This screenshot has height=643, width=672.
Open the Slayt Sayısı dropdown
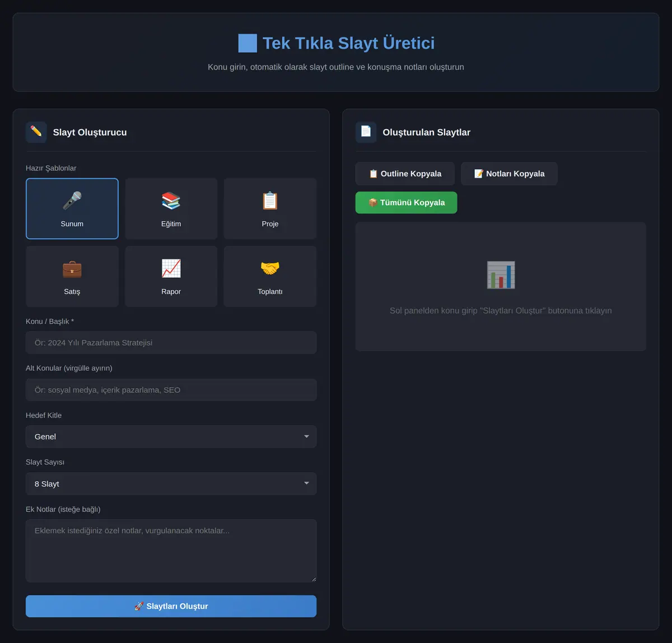click(171, 483)
